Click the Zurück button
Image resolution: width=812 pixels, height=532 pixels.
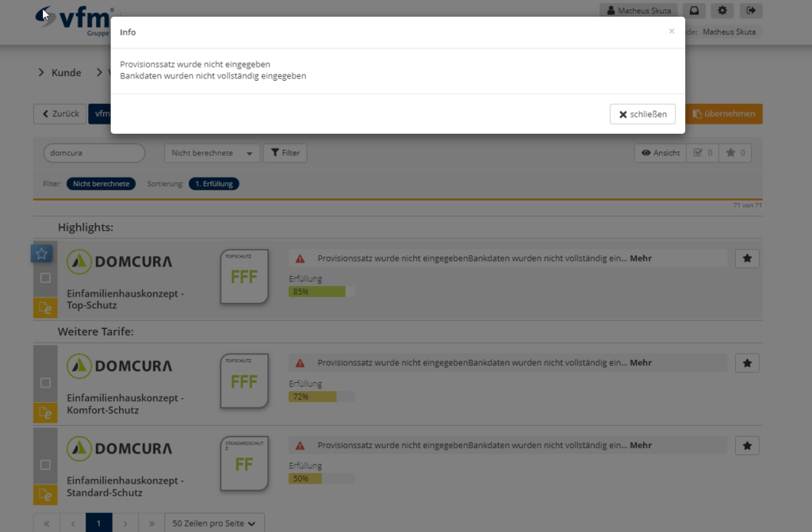(x=60, y=114)
